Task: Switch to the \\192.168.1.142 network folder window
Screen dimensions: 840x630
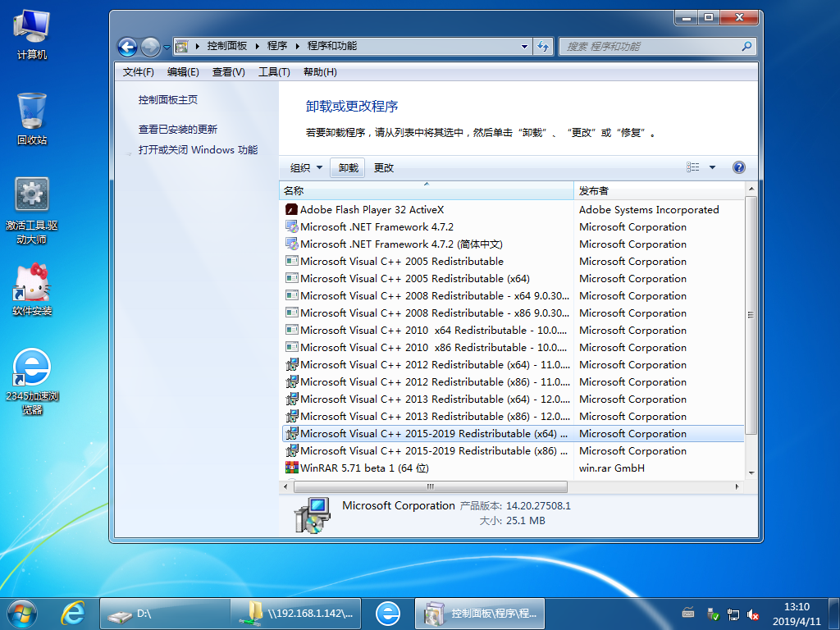Action: [x=295, y=614]
